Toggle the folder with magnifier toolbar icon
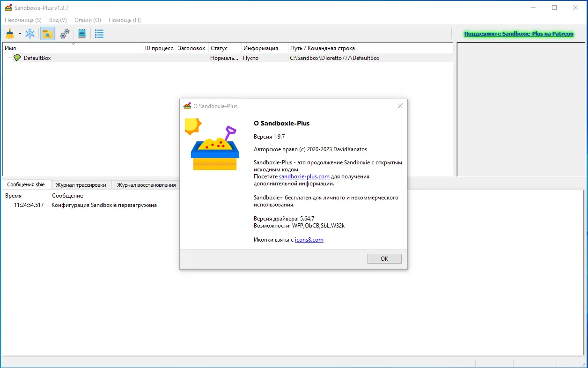Screen dimensions: 588x368 click(x=47, y=34)
